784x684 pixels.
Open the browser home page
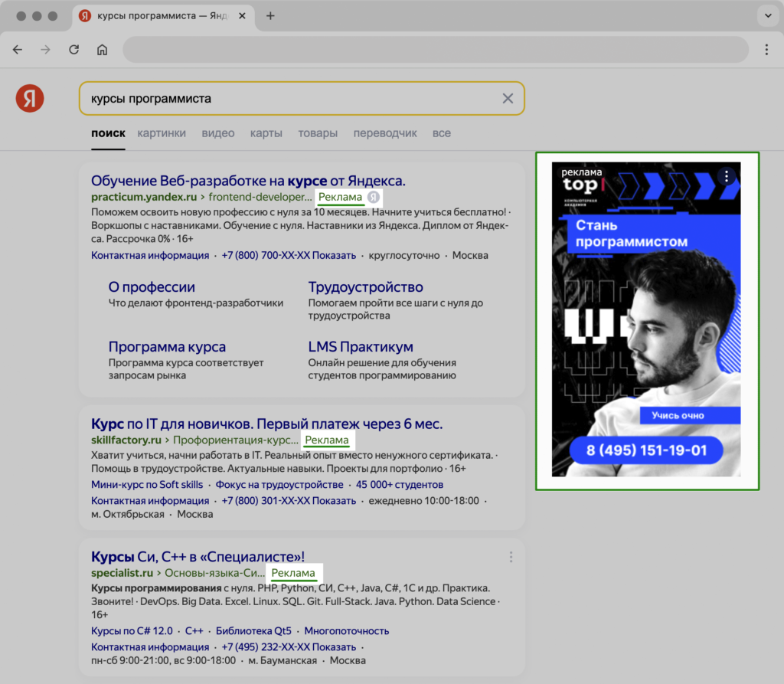pos(102,50)
